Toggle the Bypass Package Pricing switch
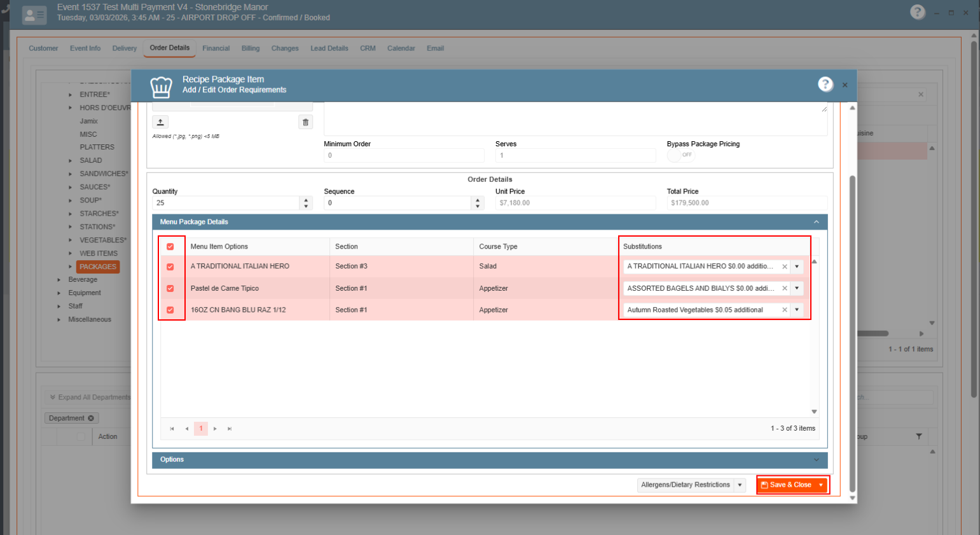 point(680,155)
